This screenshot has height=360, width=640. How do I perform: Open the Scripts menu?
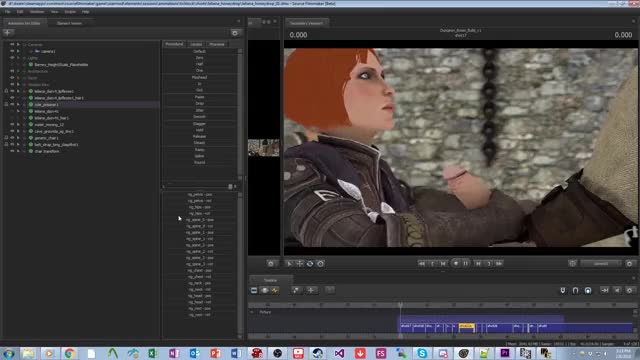[70, 12]
